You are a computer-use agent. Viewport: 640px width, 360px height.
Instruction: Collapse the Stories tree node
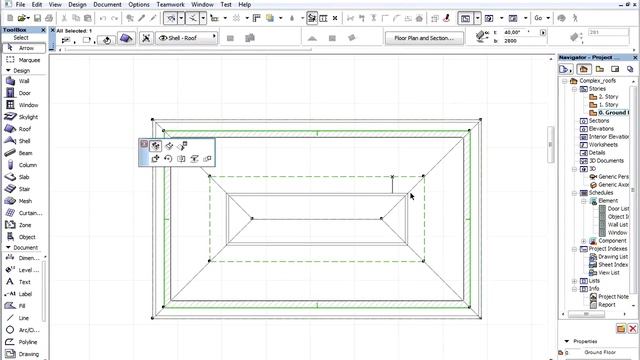click(x=574, y=89)
